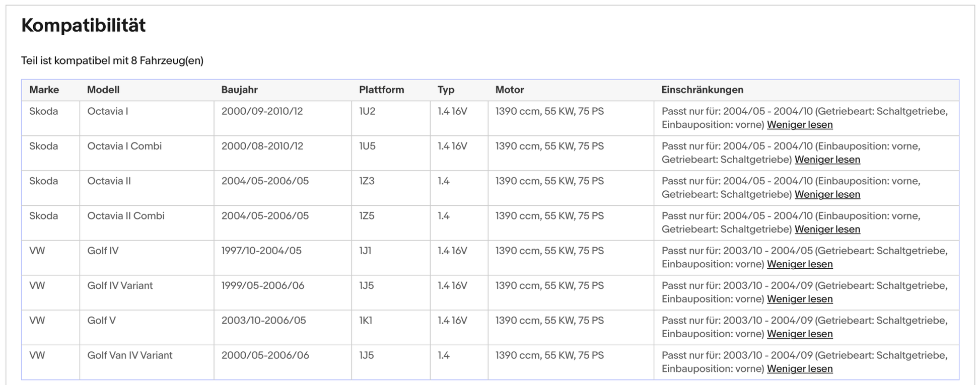Click 'Weniger lesen' for Golf Van IV Variant
The height and width of the screenshot is (385, 980).
click(x=799, y=369)
